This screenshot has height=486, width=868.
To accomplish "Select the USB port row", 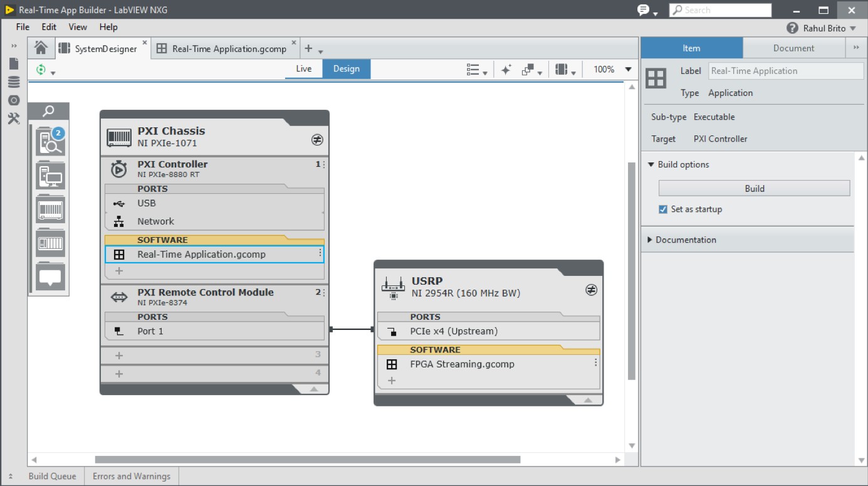I will pos(214,203).
